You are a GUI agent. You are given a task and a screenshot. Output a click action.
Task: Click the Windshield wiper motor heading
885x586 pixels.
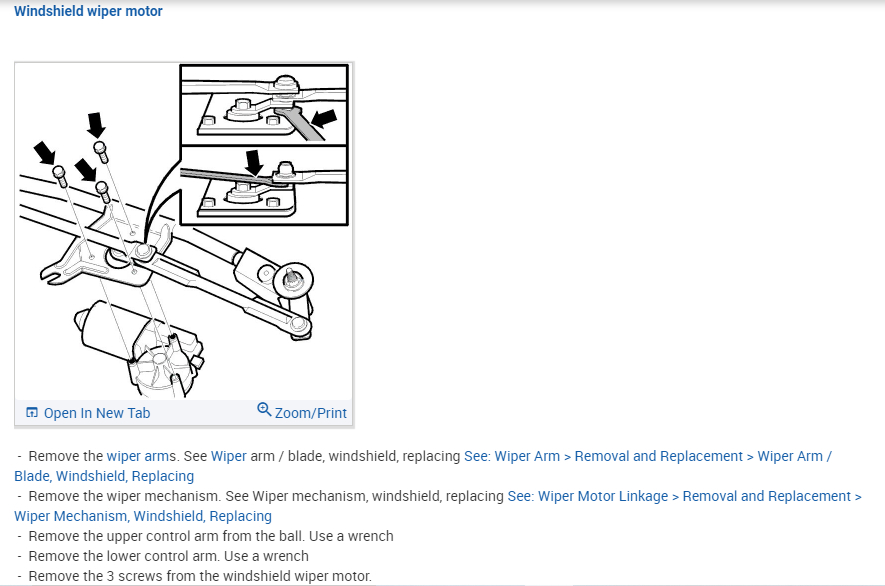point(88,11)
